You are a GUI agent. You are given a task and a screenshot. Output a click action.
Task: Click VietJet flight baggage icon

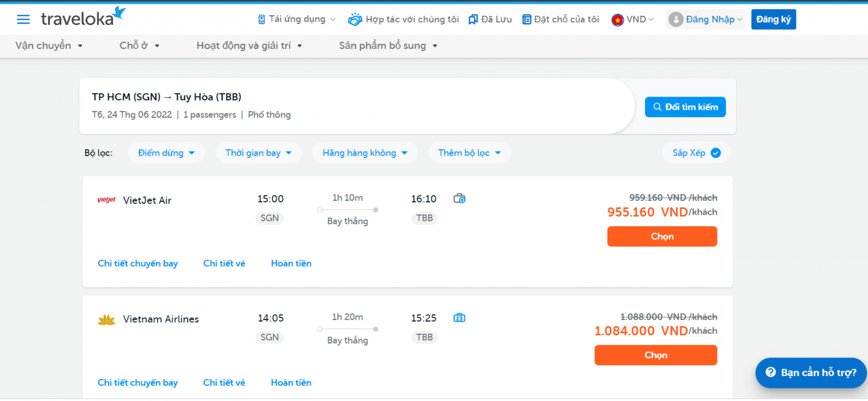[459, 199]
